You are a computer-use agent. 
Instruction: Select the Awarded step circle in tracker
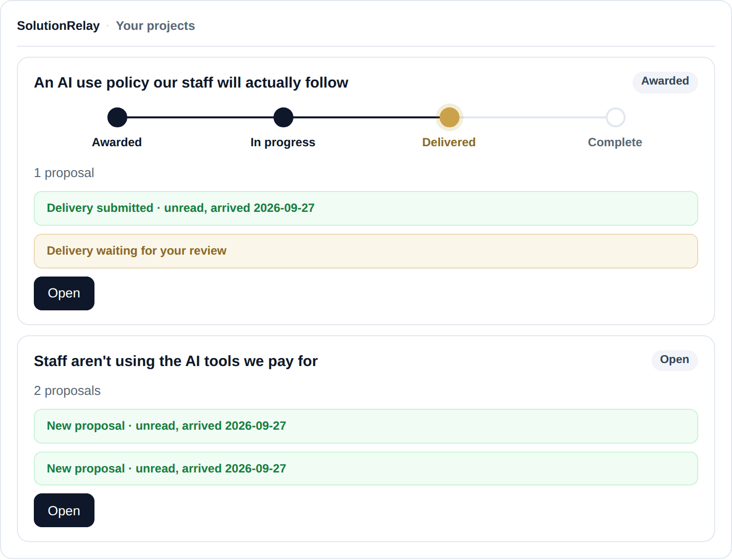coord(117,117)
